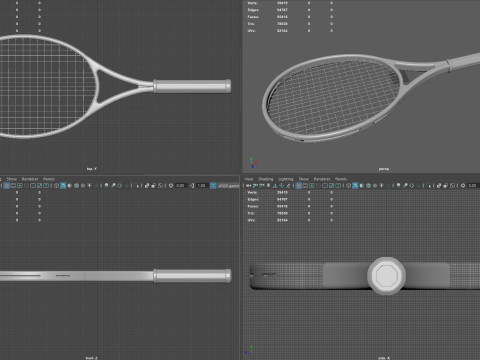Toggle use default material in side panel

[362, 185]
